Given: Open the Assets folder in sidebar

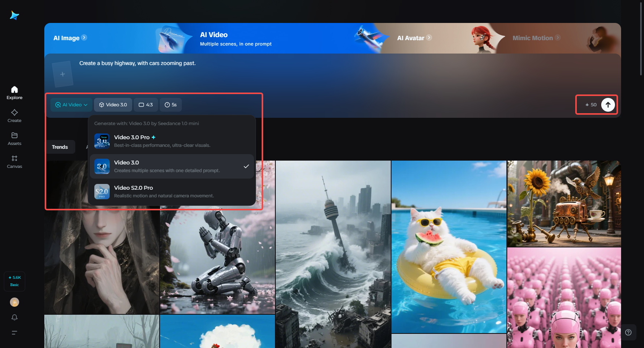Looking at the screenshot, I should click(15, 139).
